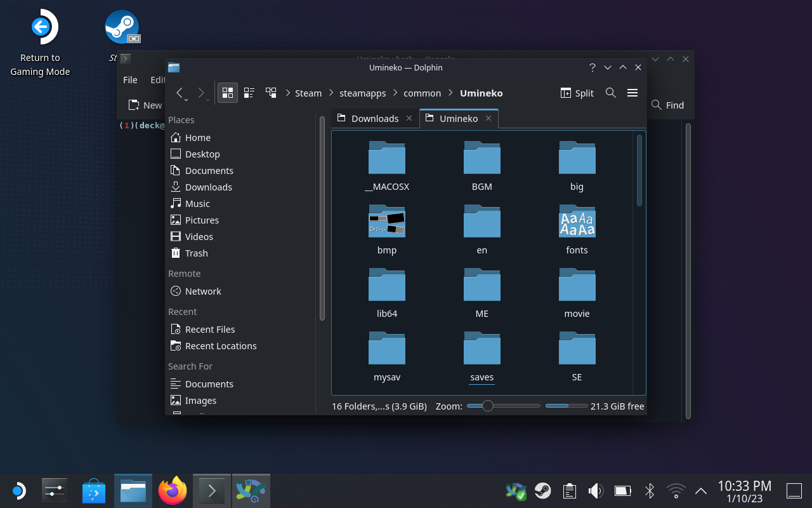Select the movie folder
Screen dimensions: 812x508
pyautogui.click(x=577, y=293)
